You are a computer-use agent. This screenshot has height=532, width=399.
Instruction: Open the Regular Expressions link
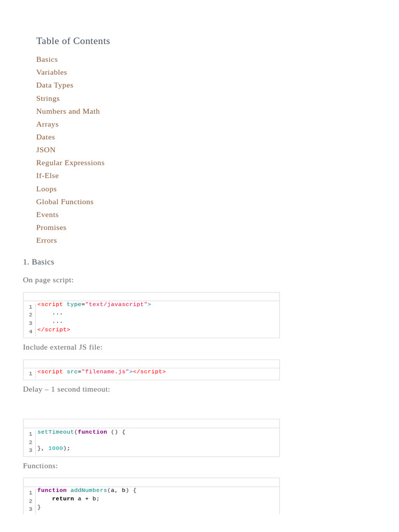(70, 163)
